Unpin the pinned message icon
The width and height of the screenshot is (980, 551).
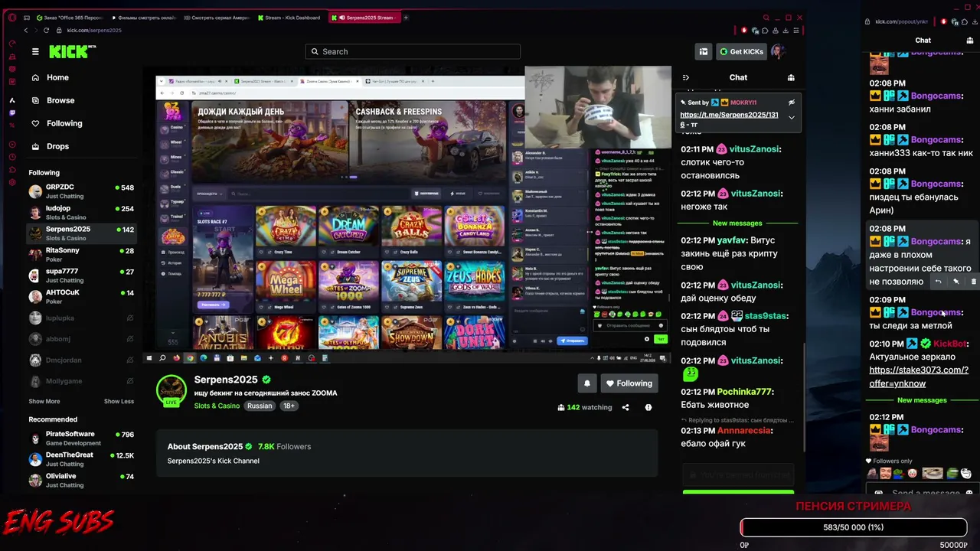[x=792, y=102]
